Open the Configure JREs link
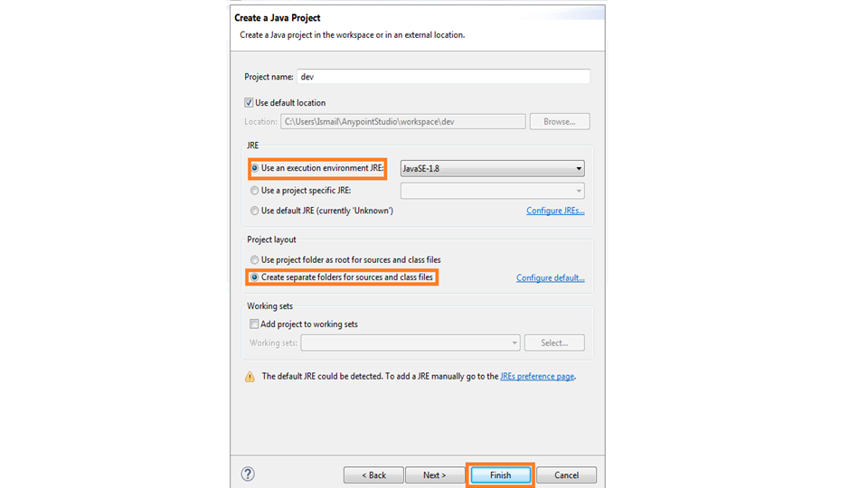Image resolution: width=868 pixels, height=488 pixels. [555, 211]
